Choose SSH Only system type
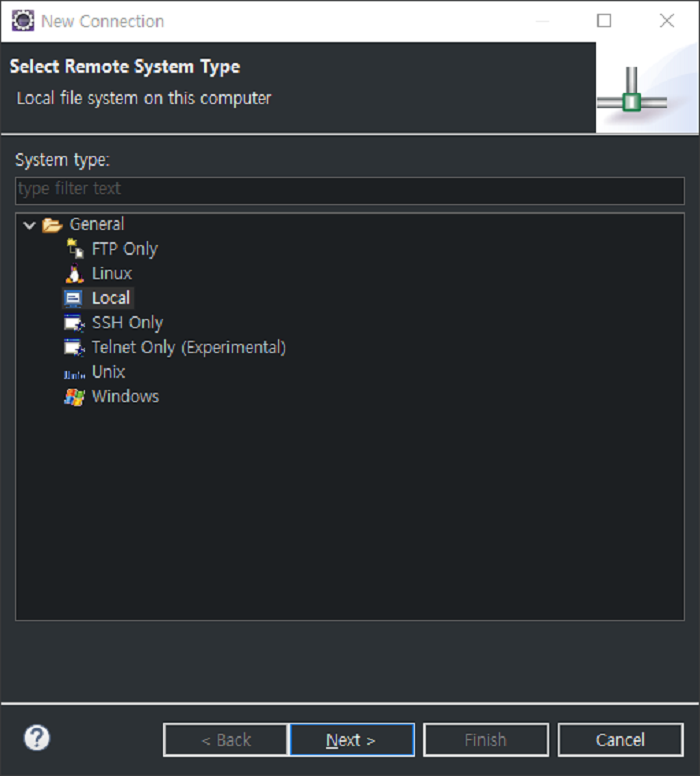The height and width of the screenshot is (776, 700). tap(127, 323)
